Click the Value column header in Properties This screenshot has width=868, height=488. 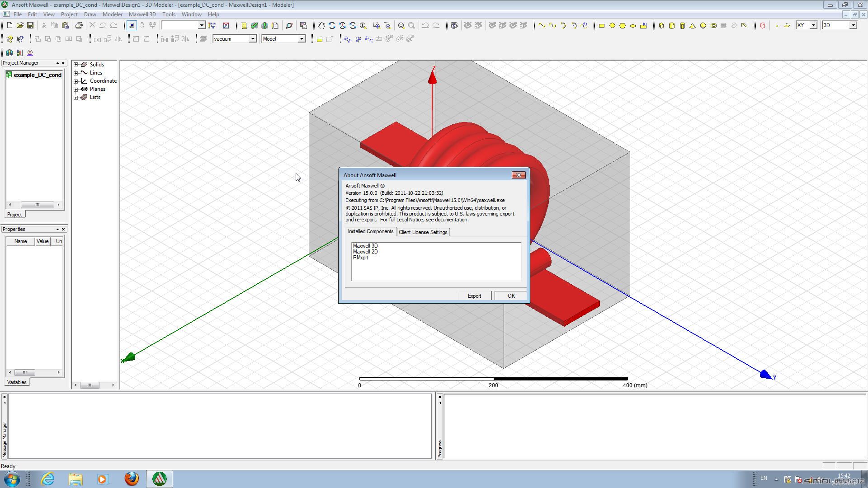42,241
